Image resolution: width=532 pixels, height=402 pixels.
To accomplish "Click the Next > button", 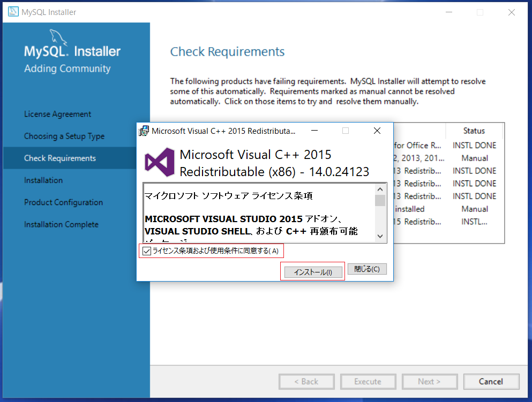I will coord(430,382).
